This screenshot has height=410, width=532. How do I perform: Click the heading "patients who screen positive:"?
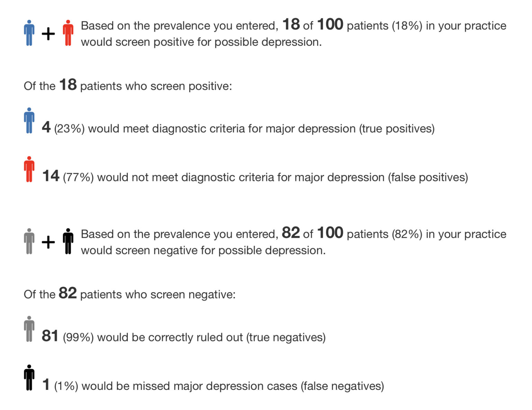pos(156,86)
